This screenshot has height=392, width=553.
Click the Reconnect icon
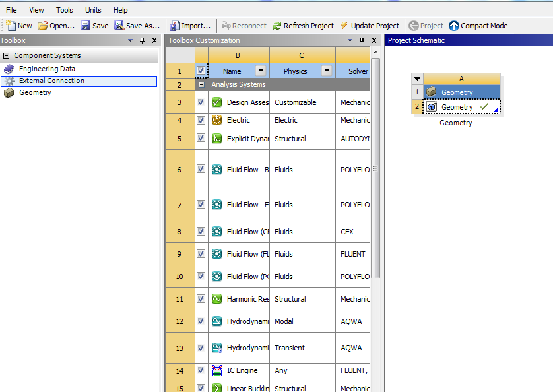226,26
